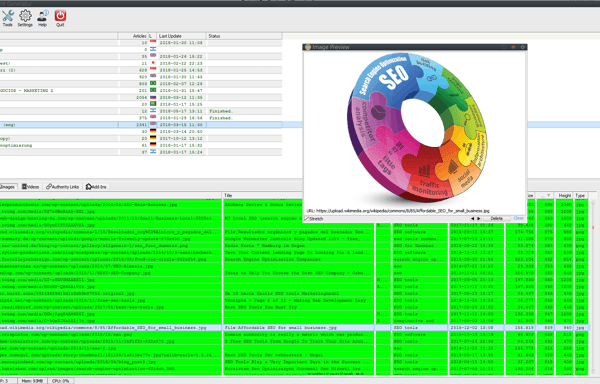This screenshot has height=384, width=600.
Task: Click the Image Preview window title icon
Action: 308,47
